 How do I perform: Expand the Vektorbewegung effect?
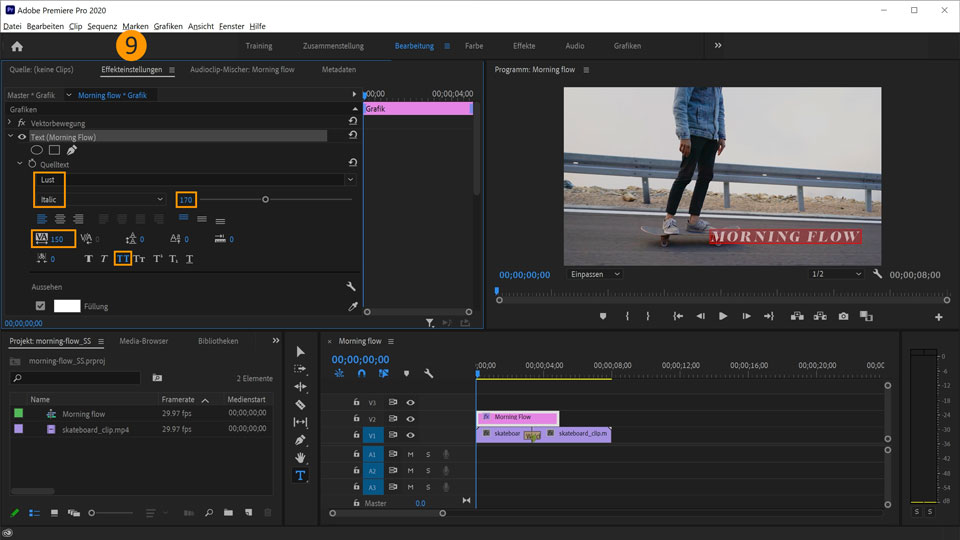(x=10, y=122)
